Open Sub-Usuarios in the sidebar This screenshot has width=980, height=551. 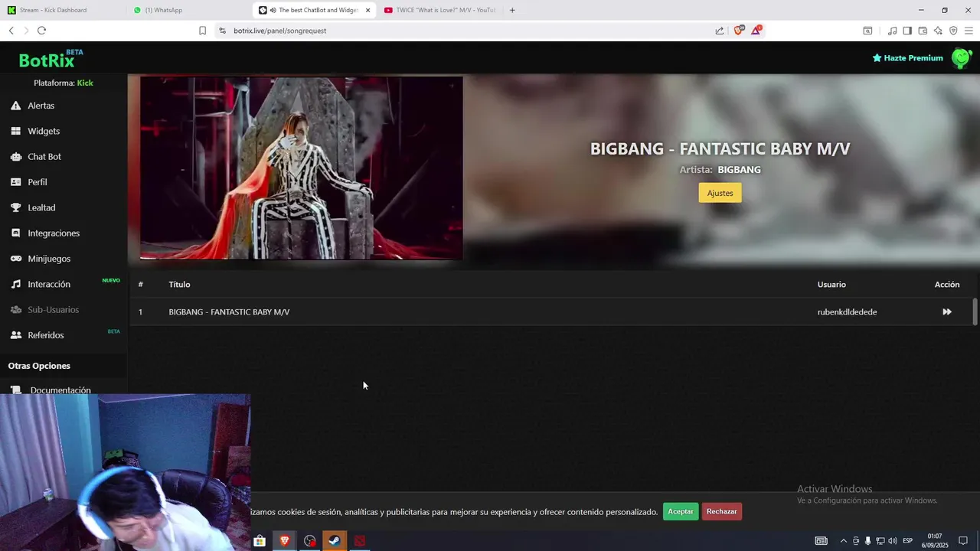pyautogui.click(x=53, y=309)
